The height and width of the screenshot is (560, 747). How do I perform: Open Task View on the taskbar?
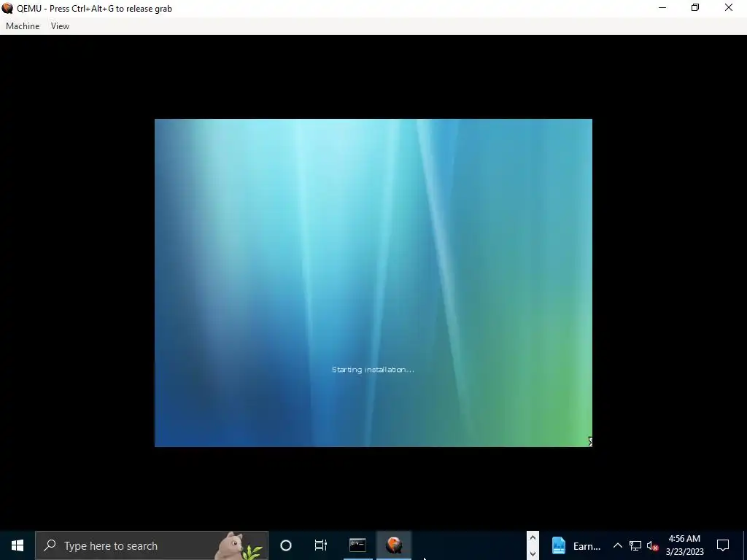click(x=321, y=545)
